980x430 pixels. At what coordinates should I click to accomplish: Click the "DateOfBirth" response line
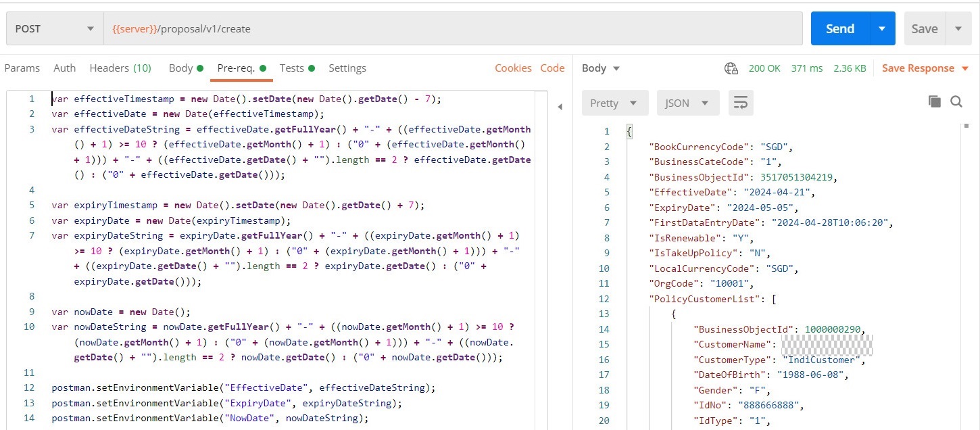(771, 375)
